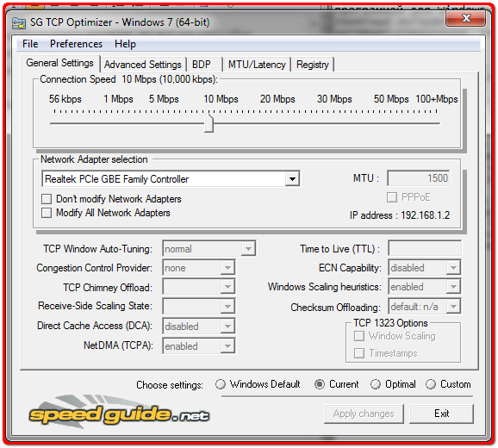
Task: Close the SG TCP Optimizer window
Action: [465, 18]
